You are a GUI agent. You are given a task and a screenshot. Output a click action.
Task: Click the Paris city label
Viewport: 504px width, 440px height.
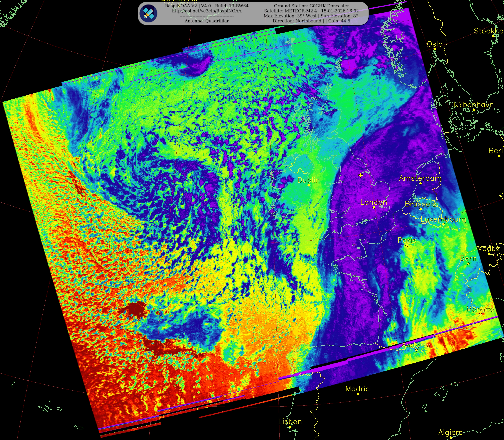pyautogui.click(x=407, y=240)
